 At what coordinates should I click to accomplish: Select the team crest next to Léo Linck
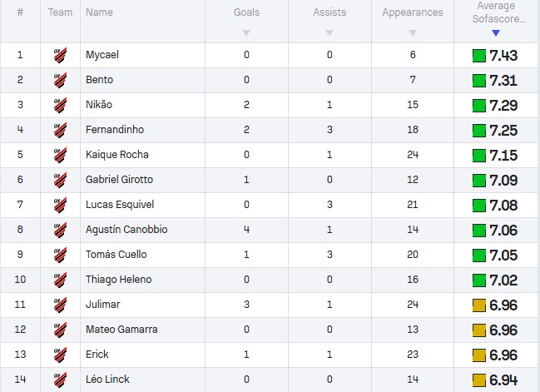60,380
